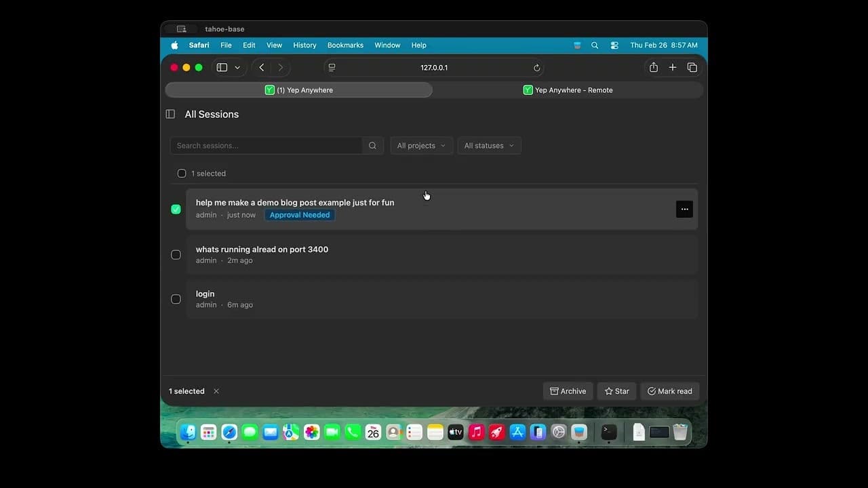The width and height of the screenshot is (868, 488).
Task: Uncheck the selected blog post session checkbox
Action: [x=176, y=209]
